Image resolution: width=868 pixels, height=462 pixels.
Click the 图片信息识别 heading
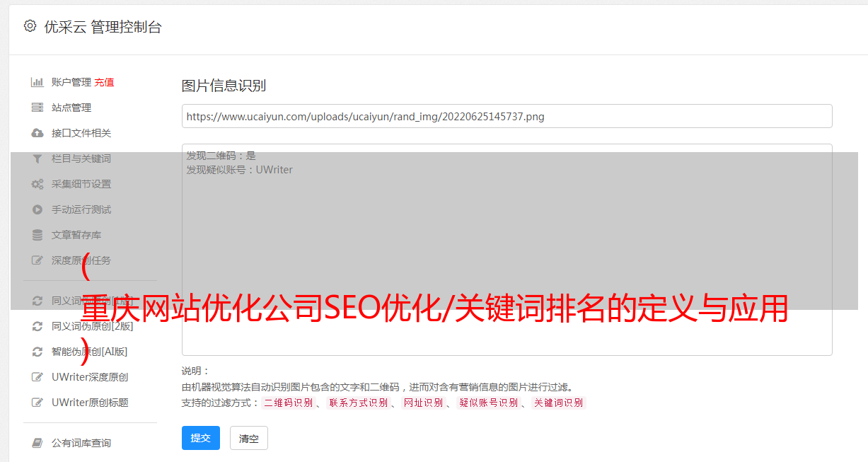click(224, 86)
